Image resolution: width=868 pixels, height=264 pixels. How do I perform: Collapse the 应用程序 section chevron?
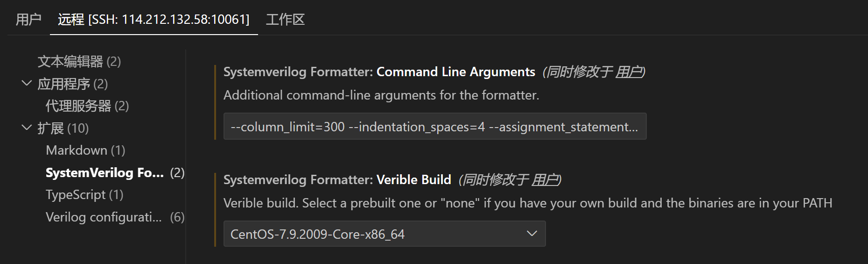point(27,84)
